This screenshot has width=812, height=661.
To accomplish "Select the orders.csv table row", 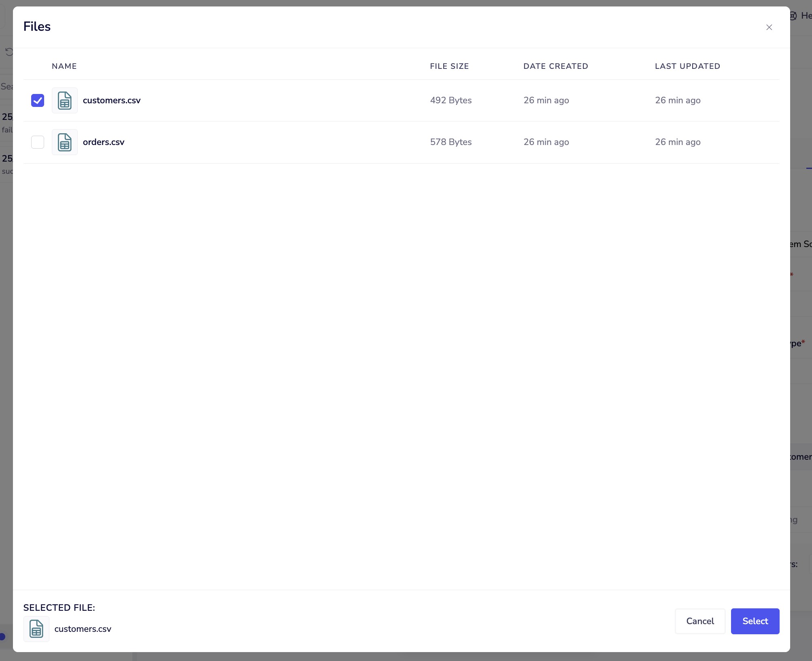I will click(x=283, y=142).
